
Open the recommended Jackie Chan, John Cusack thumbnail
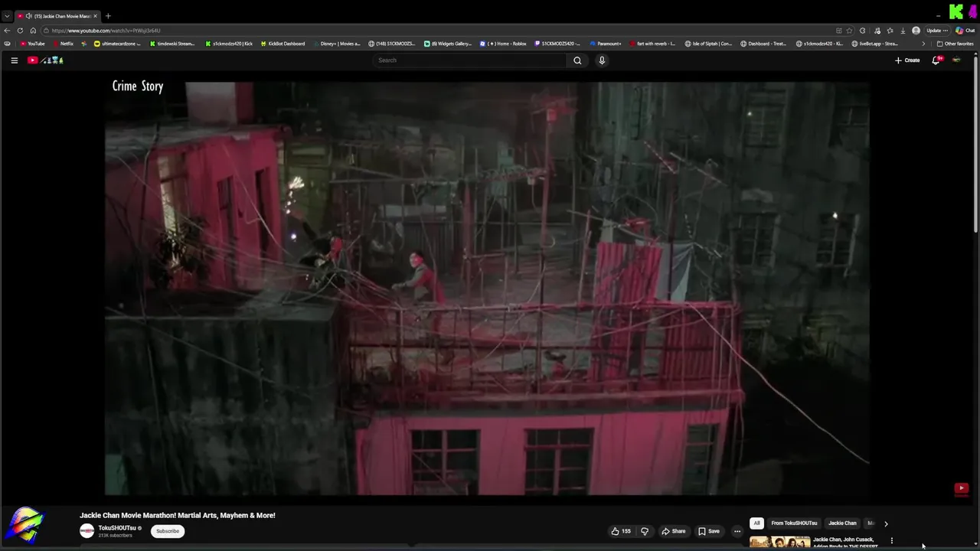779,543
